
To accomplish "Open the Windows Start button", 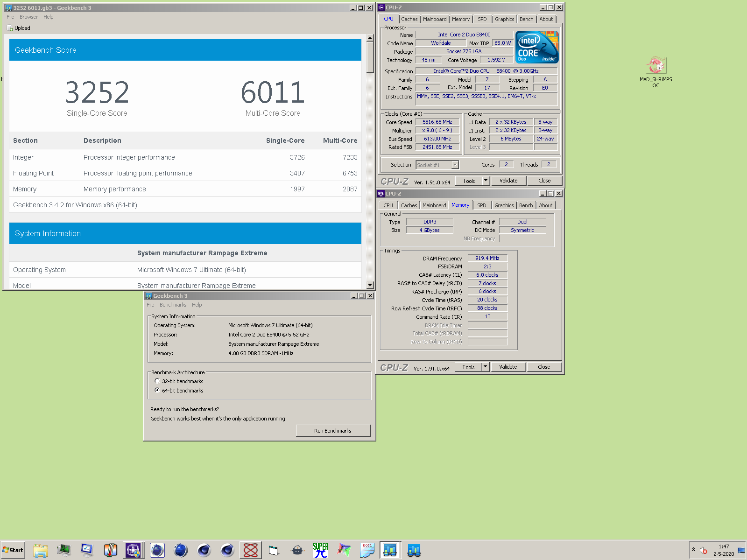I will [13, 550].
